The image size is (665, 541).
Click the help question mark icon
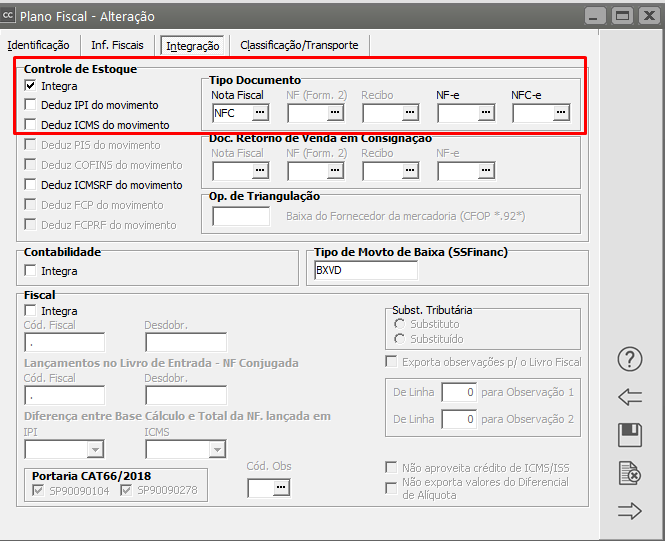coord(629,359)
